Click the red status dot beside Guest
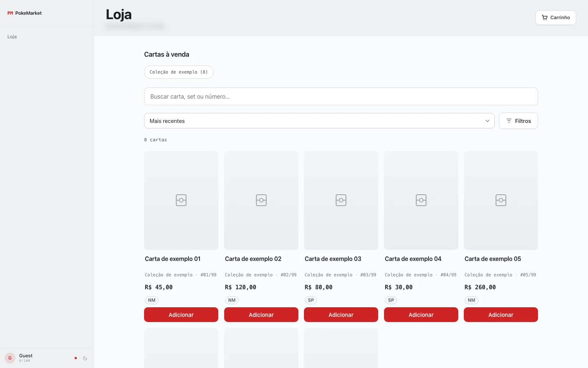The width and height of the screenshot is (588, 368). [76, 358]
